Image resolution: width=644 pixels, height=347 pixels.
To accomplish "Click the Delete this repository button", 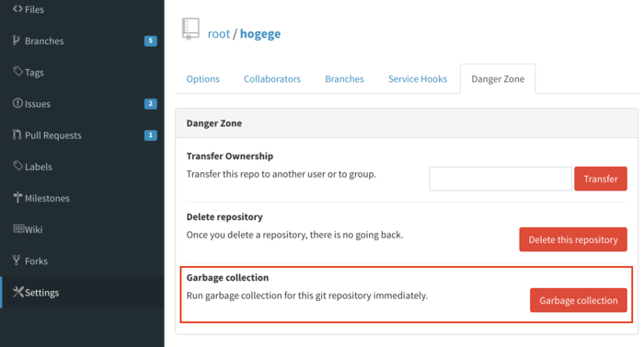I will 573,239.
